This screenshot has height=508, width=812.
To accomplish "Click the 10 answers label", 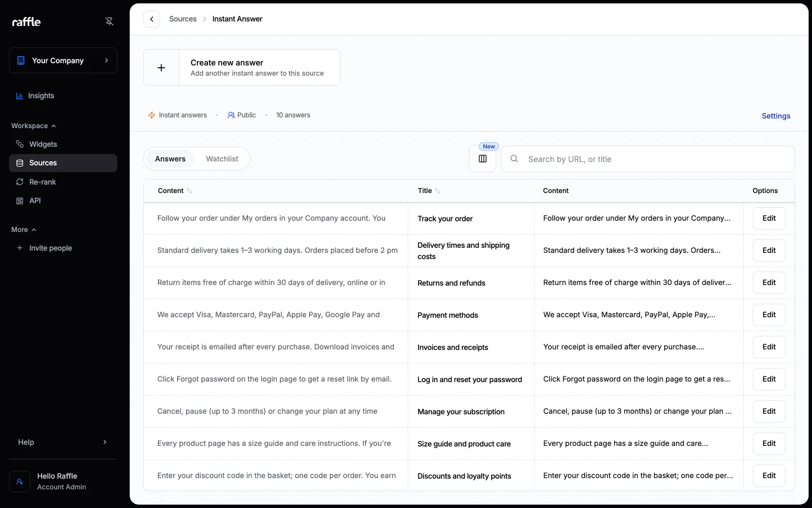I will point(293,115).
